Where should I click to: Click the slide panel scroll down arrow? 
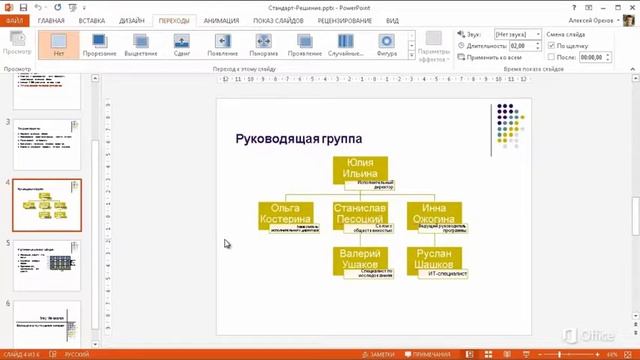click(x=95, y=344)
